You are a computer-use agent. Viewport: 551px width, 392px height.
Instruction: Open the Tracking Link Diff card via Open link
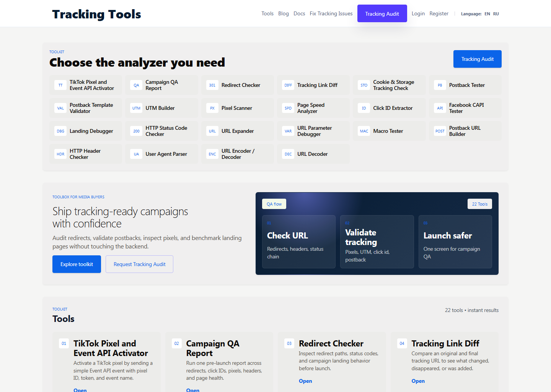tap(418, 381)
